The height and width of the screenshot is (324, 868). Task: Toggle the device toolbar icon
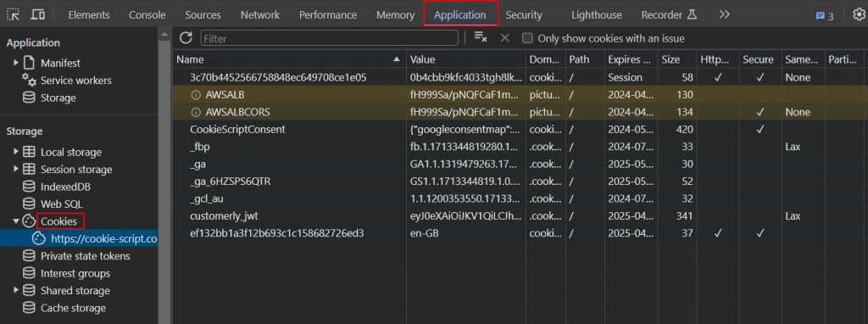click(x=37, y=15)
